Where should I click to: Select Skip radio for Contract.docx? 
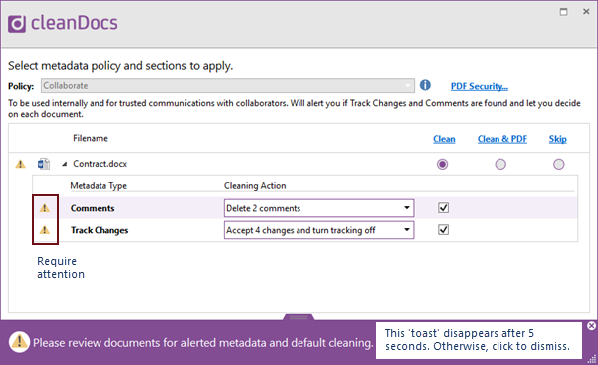coord(558,164)
